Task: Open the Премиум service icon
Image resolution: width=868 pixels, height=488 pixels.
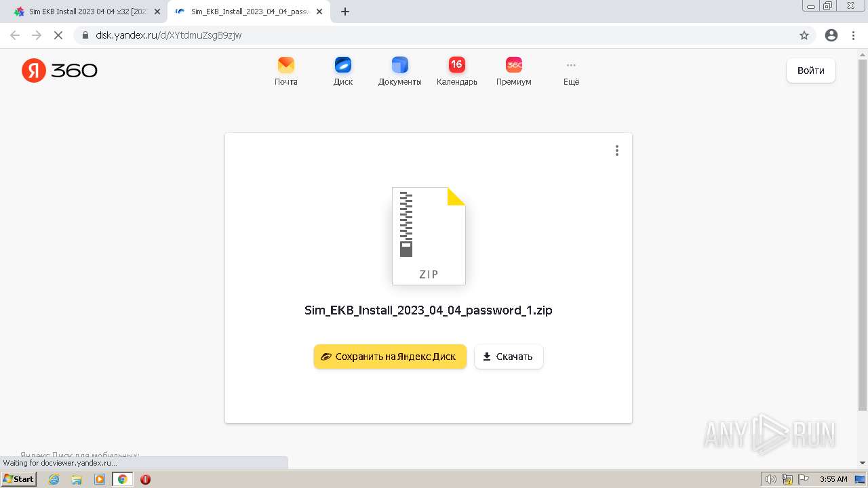Action: pyautogui.click(x=514, y=71)
